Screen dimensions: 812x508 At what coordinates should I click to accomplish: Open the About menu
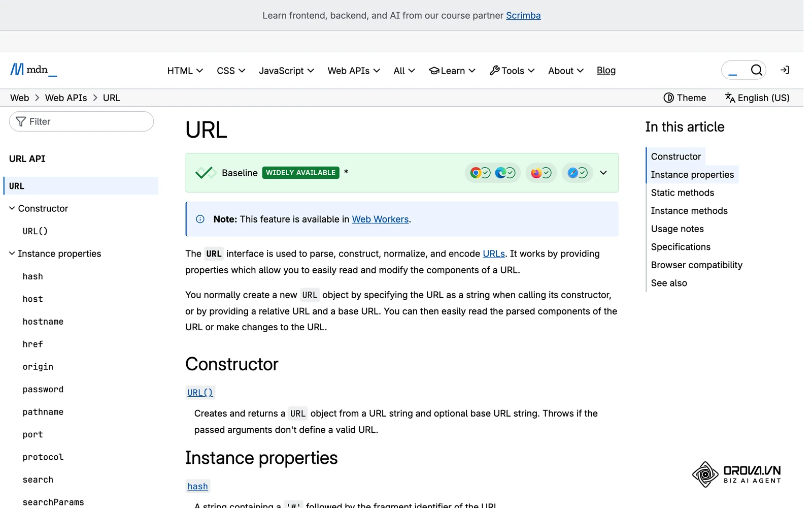coord(566,71)
